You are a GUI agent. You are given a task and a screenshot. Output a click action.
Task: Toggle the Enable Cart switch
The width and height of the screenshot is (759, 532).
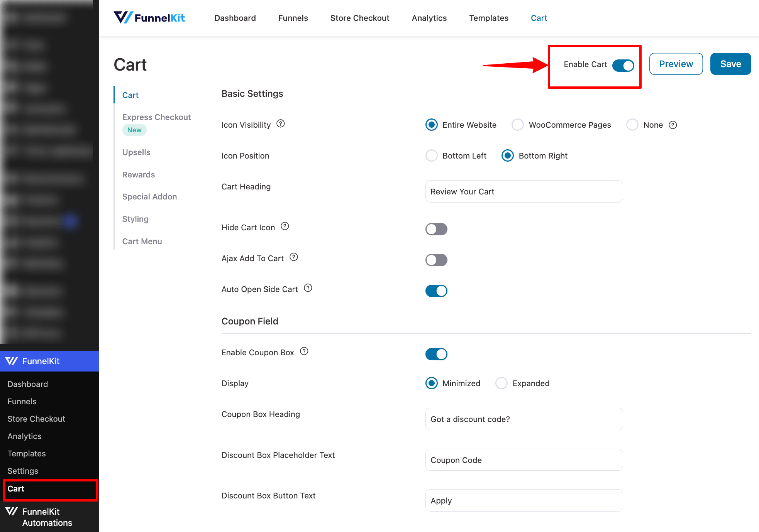pos(623,65)
